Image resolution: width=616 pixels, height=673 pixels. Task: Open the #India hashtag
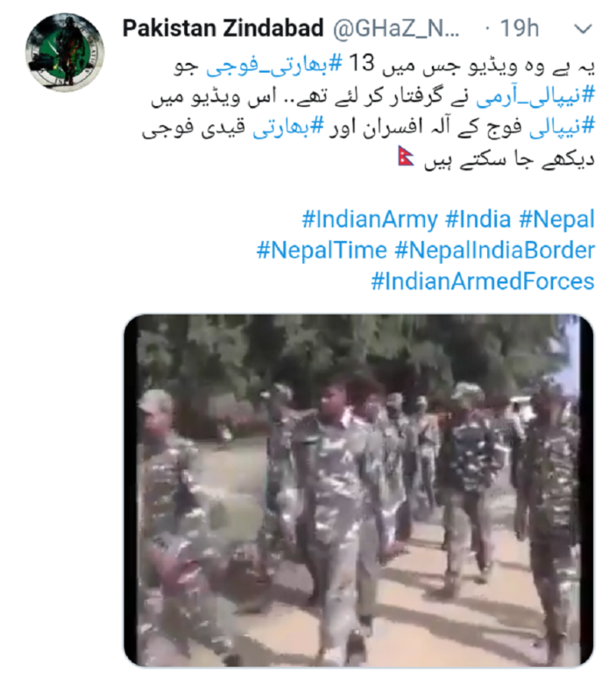478,219
